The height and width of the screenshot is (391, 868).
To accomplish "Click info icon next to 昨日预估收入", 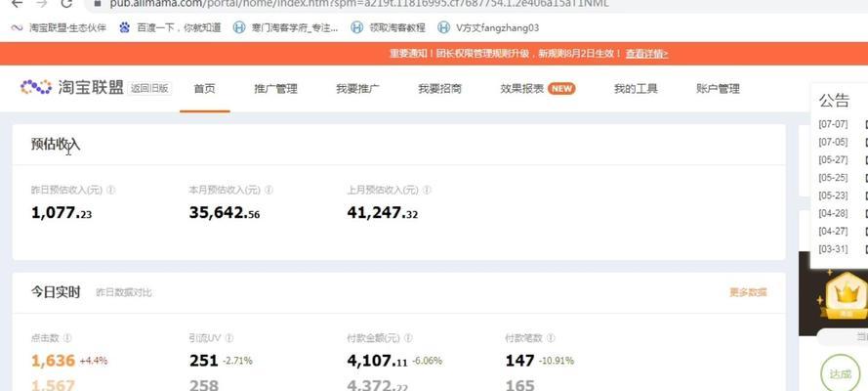I will coord(110,190).
